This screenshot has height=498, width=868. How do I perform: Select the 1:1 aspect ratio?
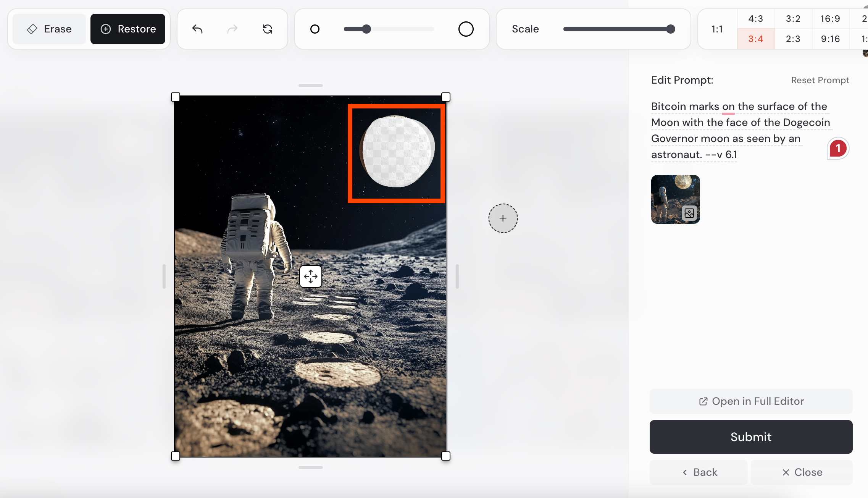(717, 29)
